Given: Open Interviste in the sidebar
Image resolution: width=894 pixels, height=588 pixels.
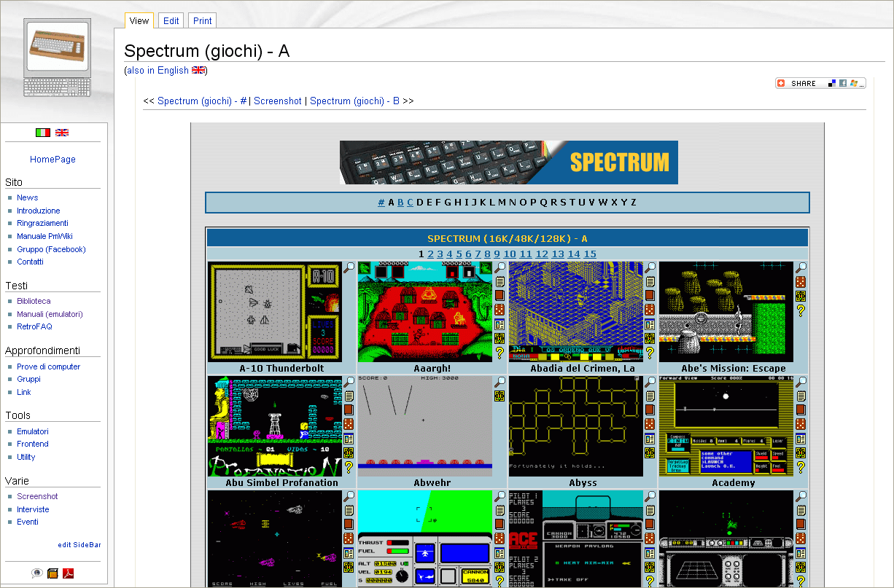Looking at the screenshot, I should tap(34, 509).
